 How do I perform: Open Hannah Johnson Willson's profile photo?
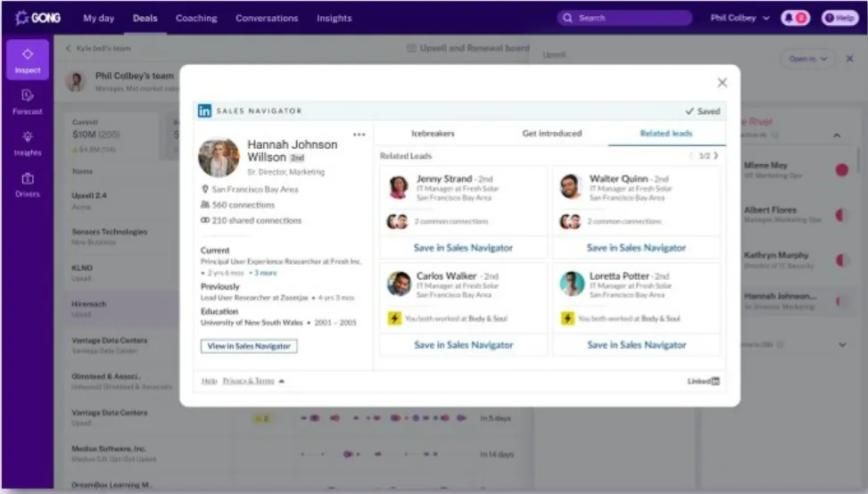click(x=219, y=158)
